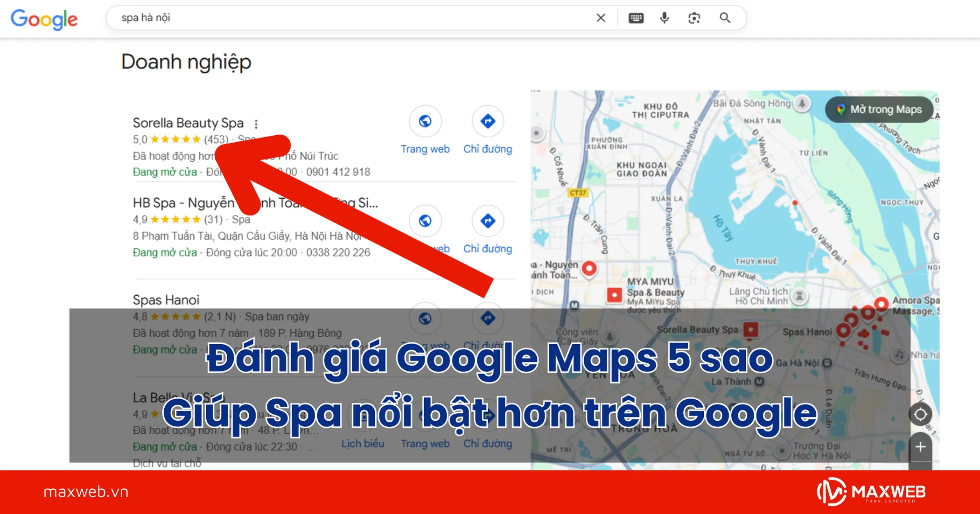980x514 pixels.
Task: Click the Hồ Tây lake label on map
Action: click(723, 228)
